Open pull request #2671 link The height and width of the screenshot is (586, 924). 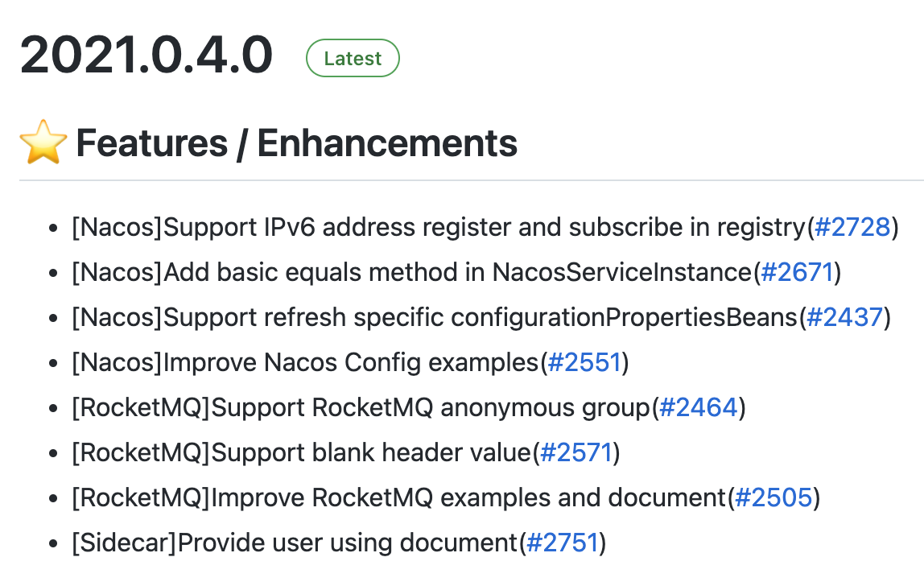point(796,273)
